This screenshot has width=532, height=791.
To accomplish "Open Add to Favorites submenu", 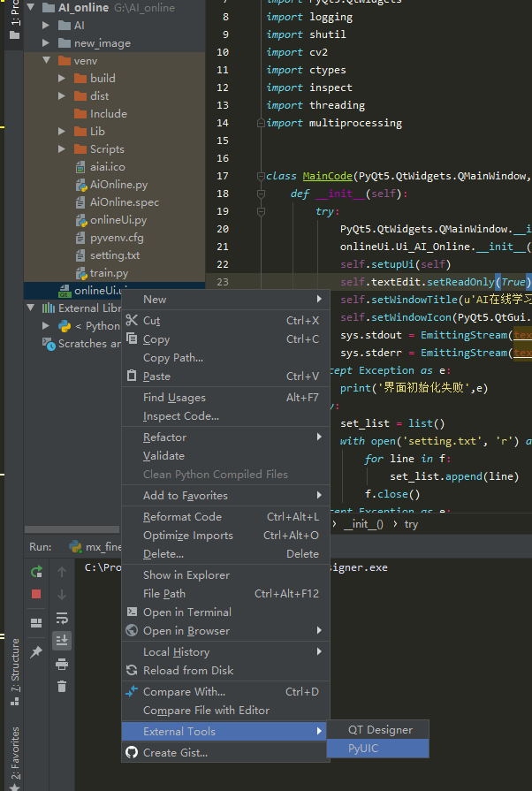I will tap(225, 496).
